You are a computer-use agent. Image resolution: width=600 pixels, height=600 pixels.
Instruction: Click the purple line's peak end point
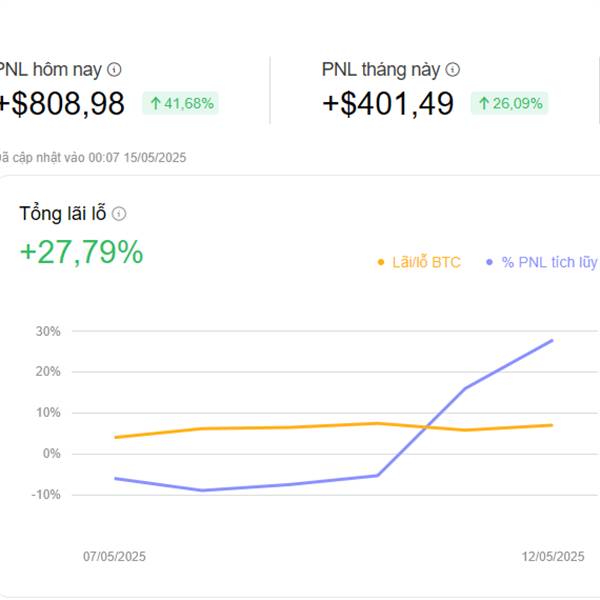[552, 340]
